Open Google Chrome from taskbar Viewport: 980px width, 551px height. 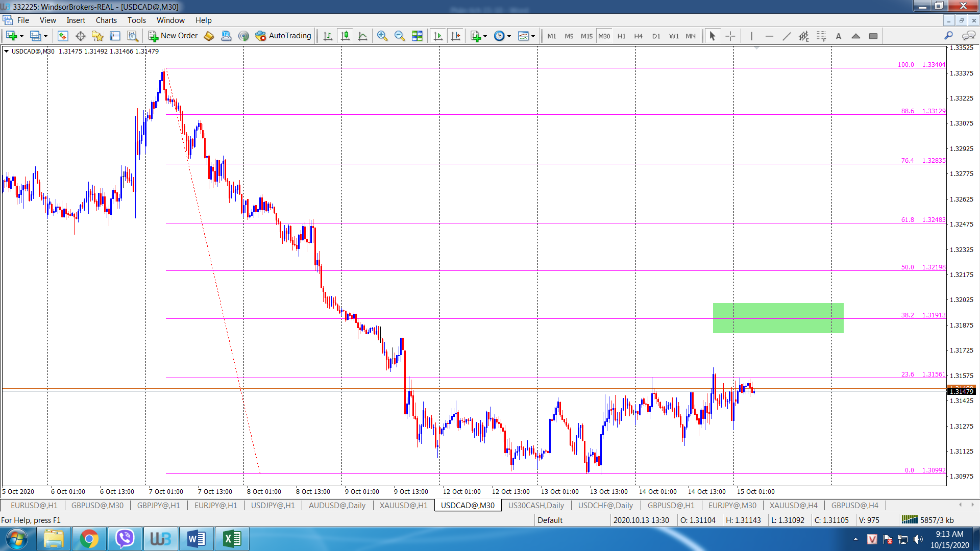[x=89, y=539]
